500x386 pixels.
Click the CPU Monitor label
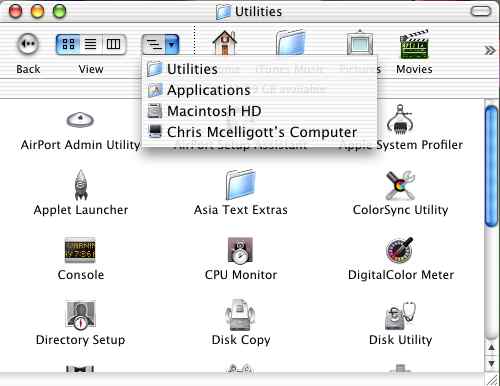(241, 275)
